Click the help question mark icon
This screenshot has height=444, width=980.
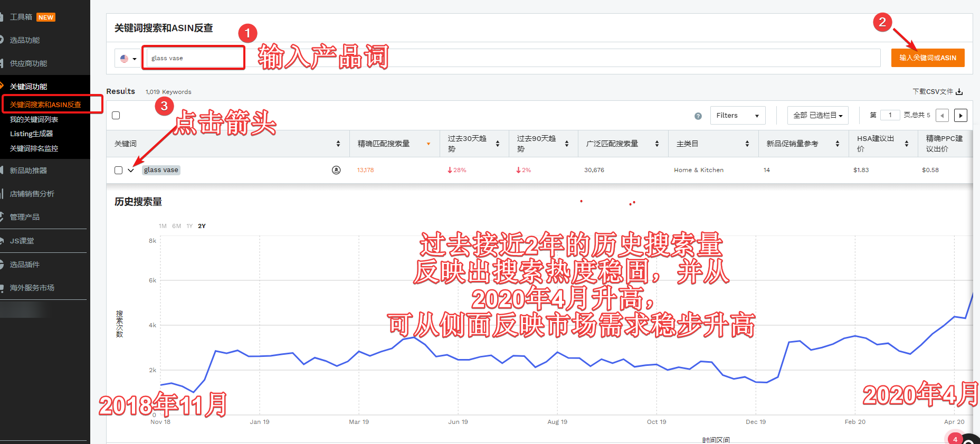coord(698,116)
